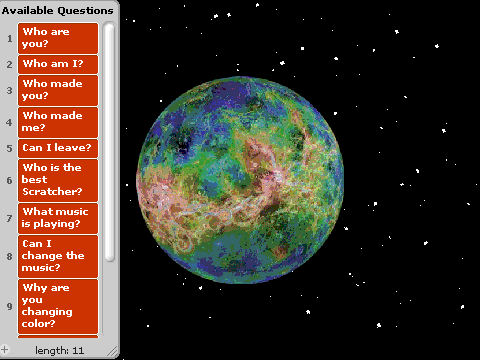Select the "Can I leave?" question
The width and height of the screenshot is (480, 360).
pyautogui.click(x=58, y=148)
